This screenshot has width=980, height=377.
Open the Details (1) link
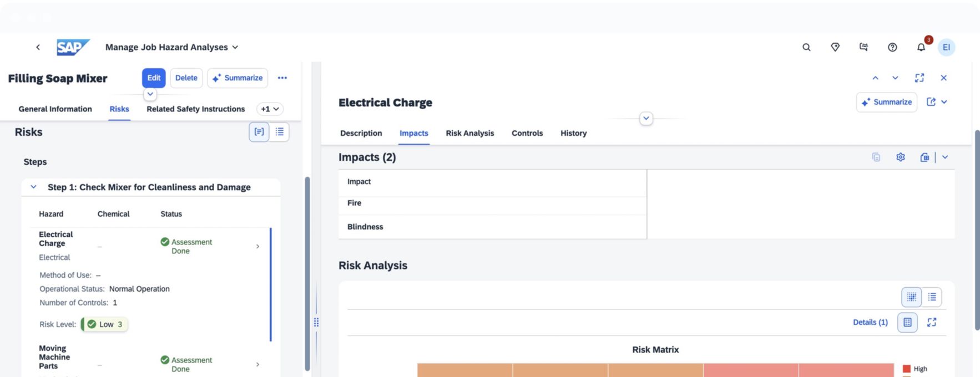pyautogui.click(x=870, y=322)
